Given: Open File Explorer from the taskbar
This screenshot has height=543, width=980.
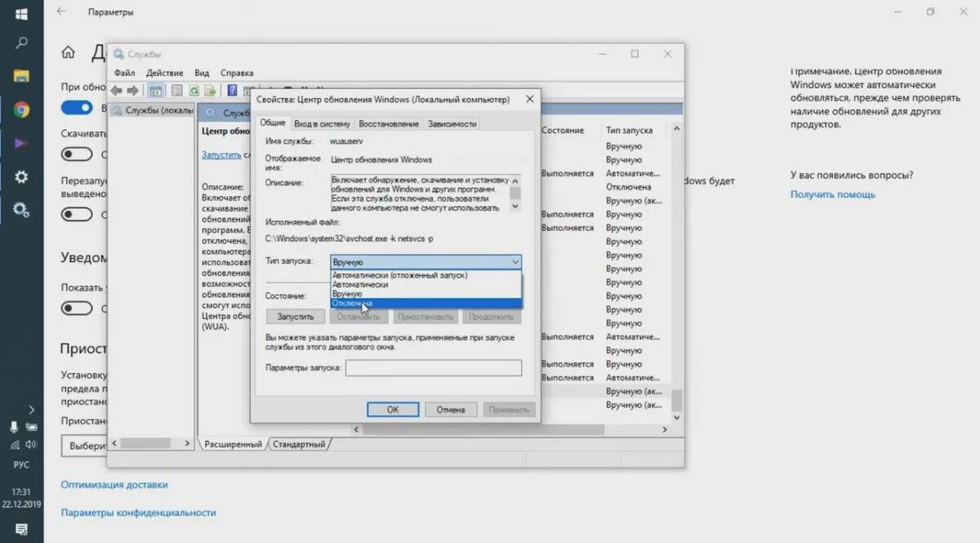Looking at the screenshot, I should (21, 76).
